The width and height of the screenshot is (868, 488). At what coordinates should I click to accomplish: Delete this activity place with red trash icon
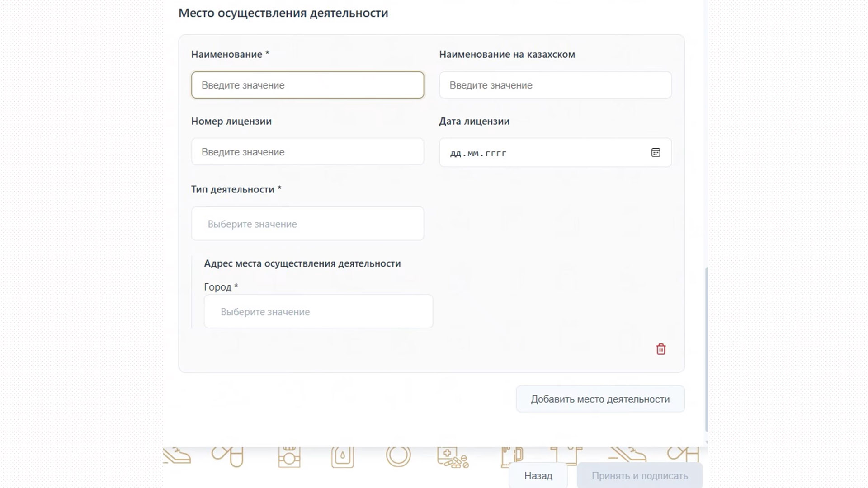pos(660,349)
